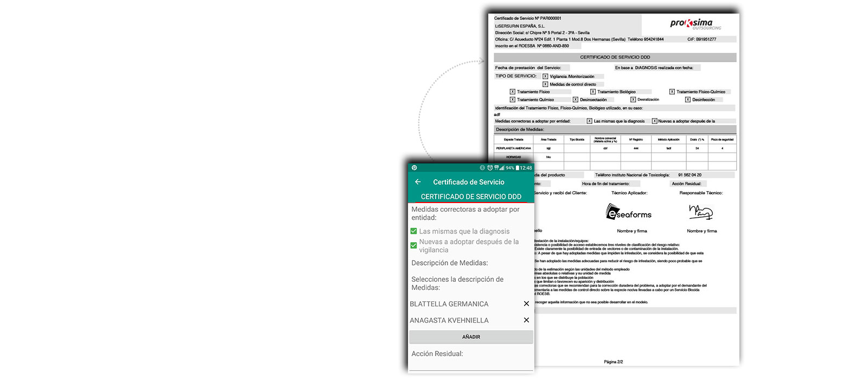Click the '444' registration number cell
Image resolution: width=868 pixels, height=380 pixels.
[636, 148]
